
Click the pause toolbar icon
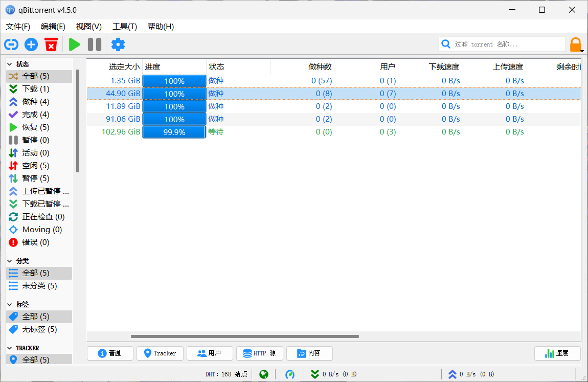point(95,44)
